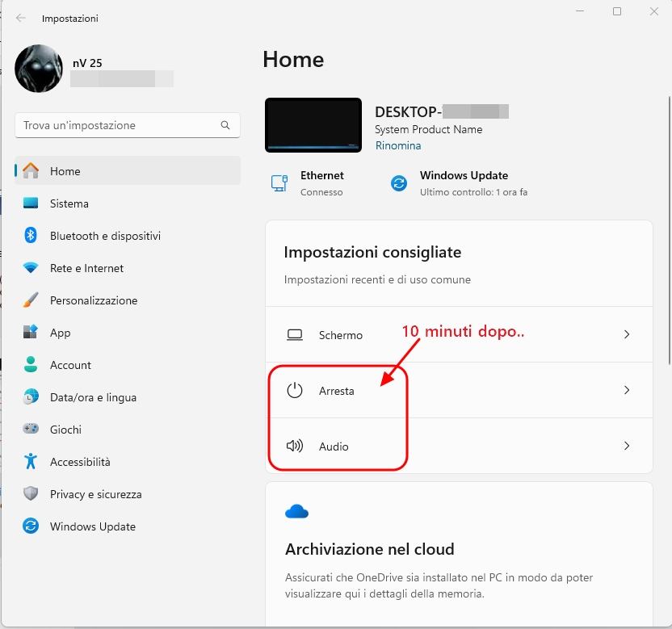Click the user profile avatar
Viewport: 672px width, 629px height.
pos(39,69)
